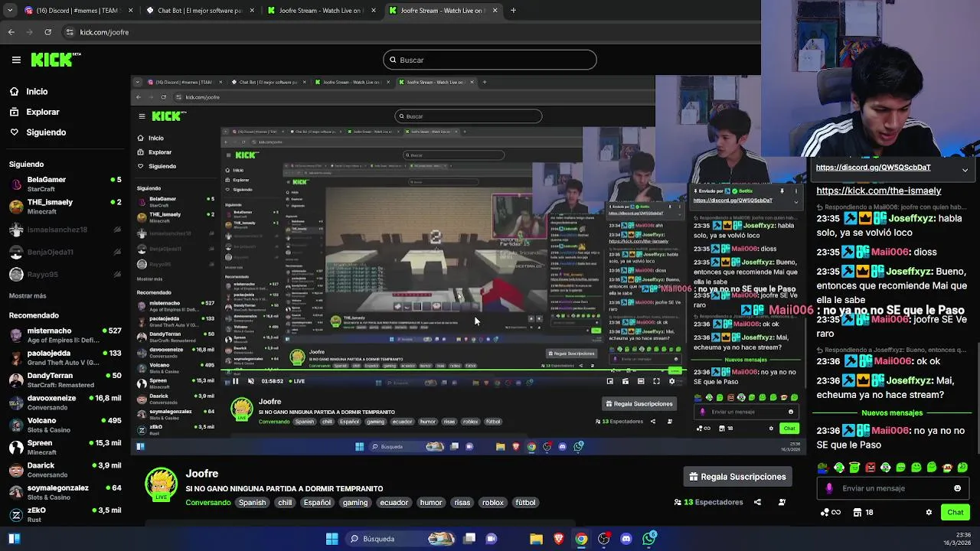Open recommended channel soymalegonzalez

[x=65, y=492]
